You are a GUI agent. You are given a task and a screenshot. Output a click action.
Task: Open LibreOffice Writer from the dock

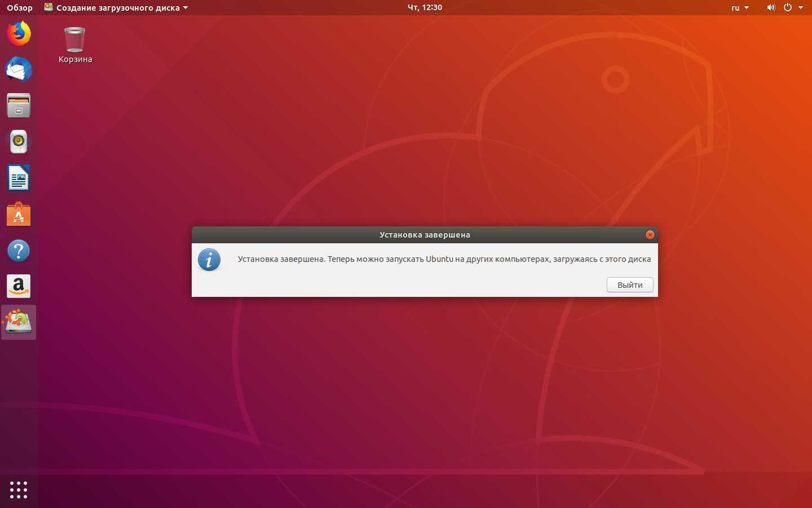pyautogui.click(x=19, y=178)
